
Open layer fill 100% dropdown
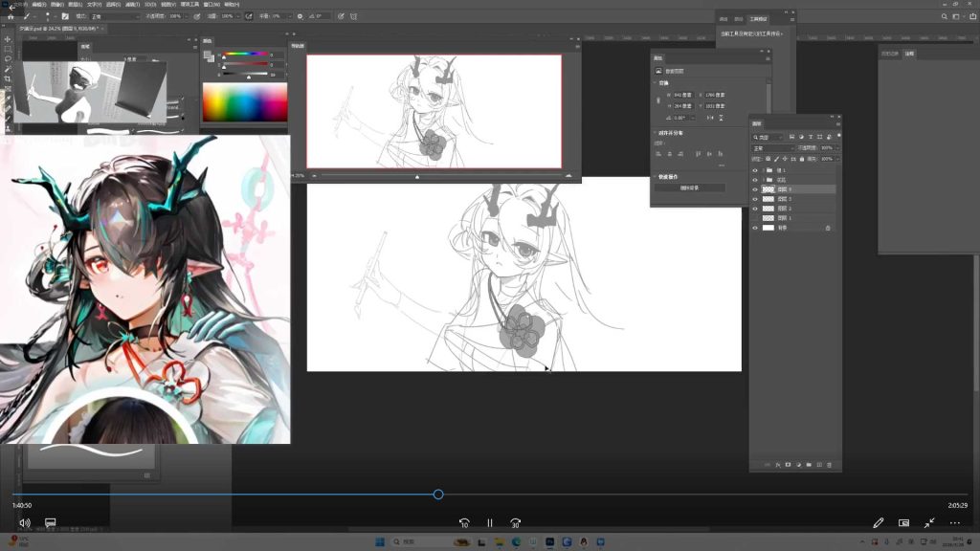(838, 159)
